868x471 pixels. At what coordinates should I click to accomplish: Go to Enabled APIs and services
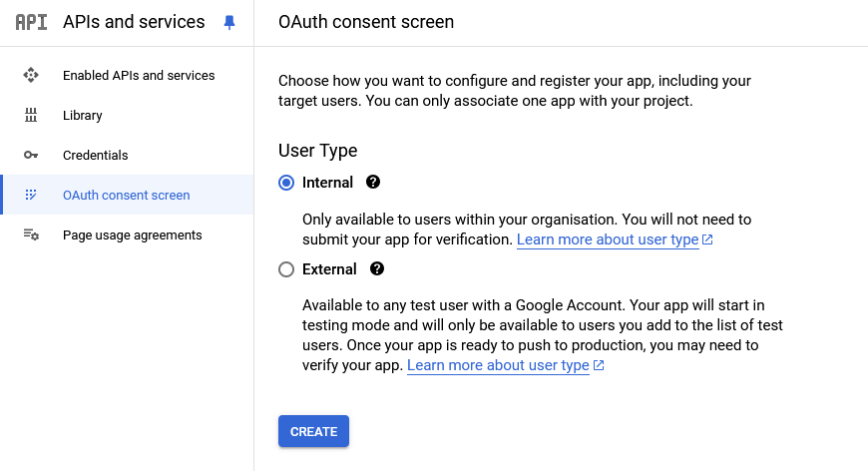pos(138,76)
